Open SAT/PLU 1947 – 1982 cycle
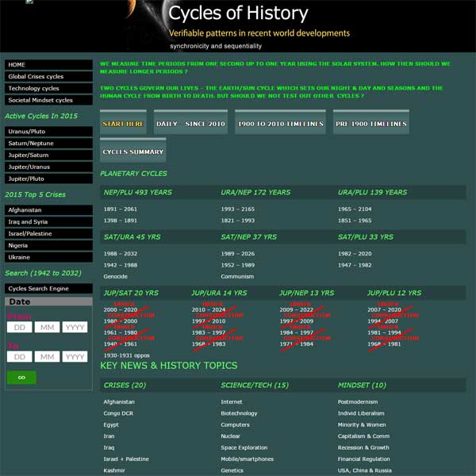This screenshot has width=476, height=476. tap(355, 265)
